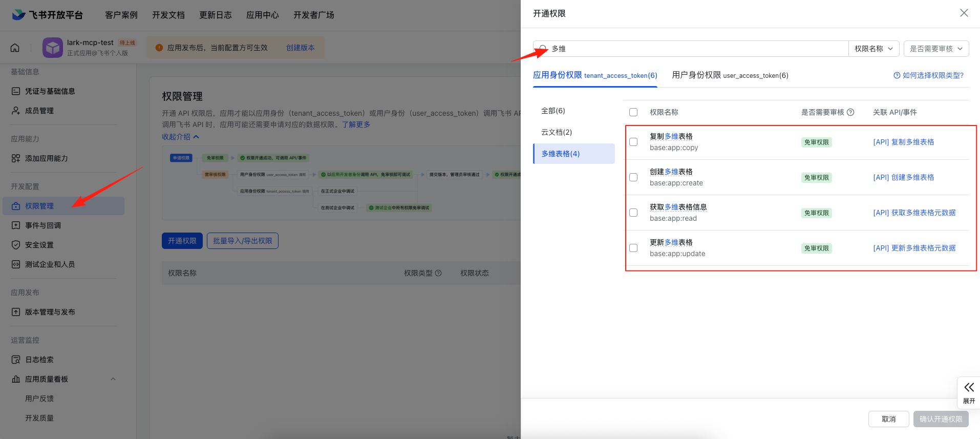The image size is (980, 439).
Task: Switch to 用户身份权限 user_access_token tab
Action: (730, 75)
